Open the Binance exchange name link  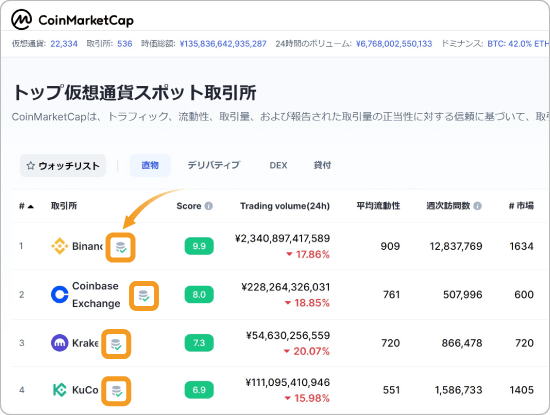click(87, 246)
